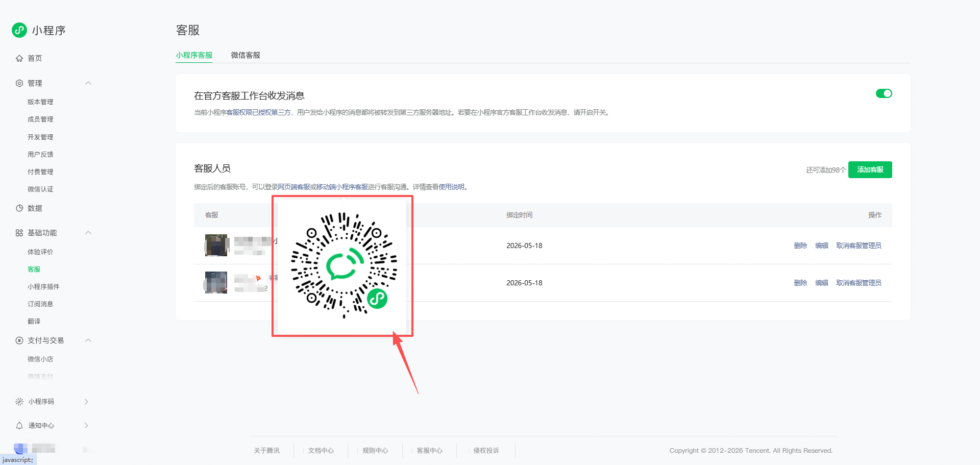The width and height of the screenshot is (980, 465).
Task: Click the mini program QR code image
Action: tap(344, 265)
